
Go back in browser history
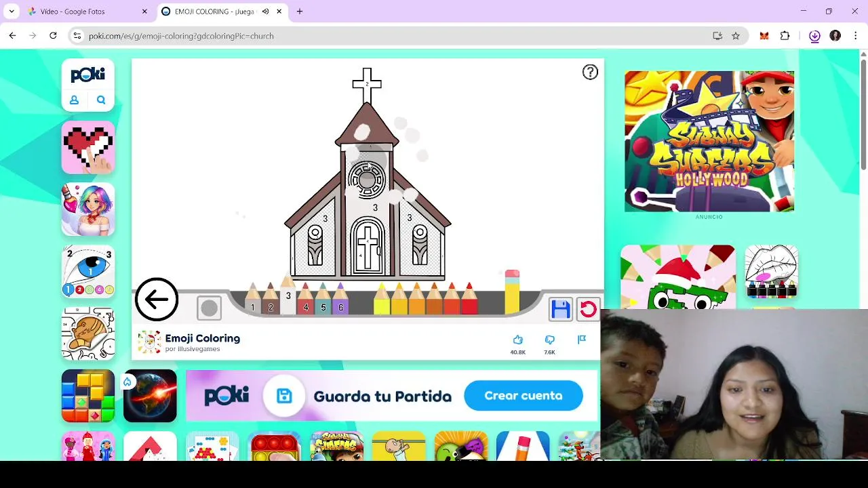pyautogui.click(x=12, y=36)
